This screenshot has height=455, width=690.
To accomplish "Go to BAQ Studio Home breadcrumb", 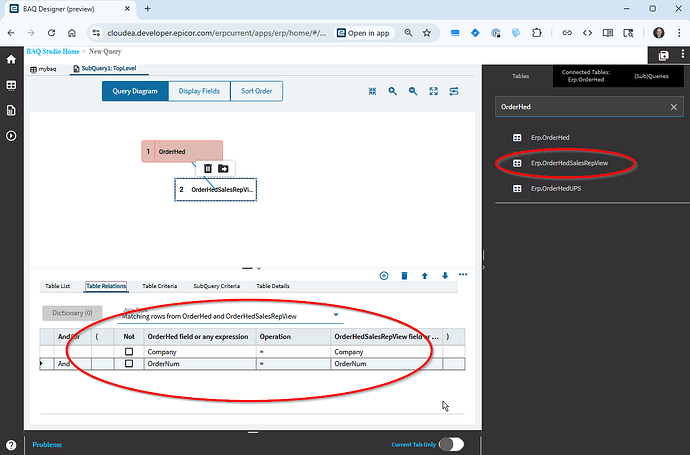I will (x=53, y=51).
